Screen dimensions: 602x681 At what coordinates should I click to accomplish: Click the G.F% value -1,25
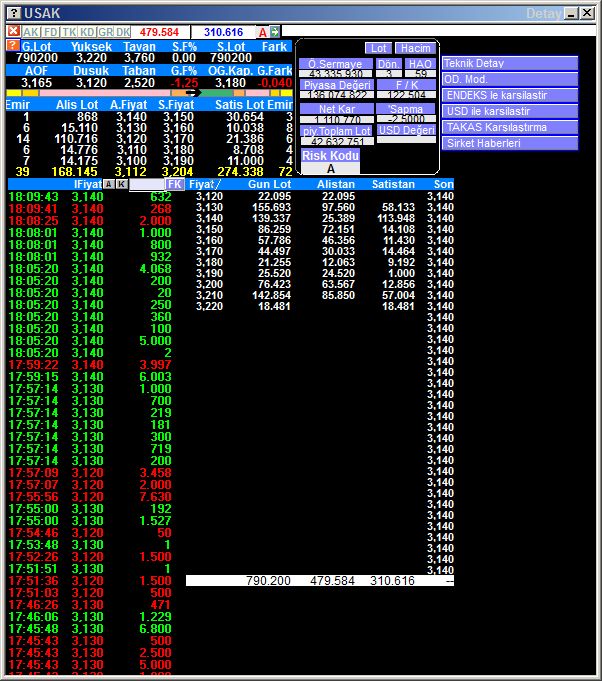(x=185, y=83)
